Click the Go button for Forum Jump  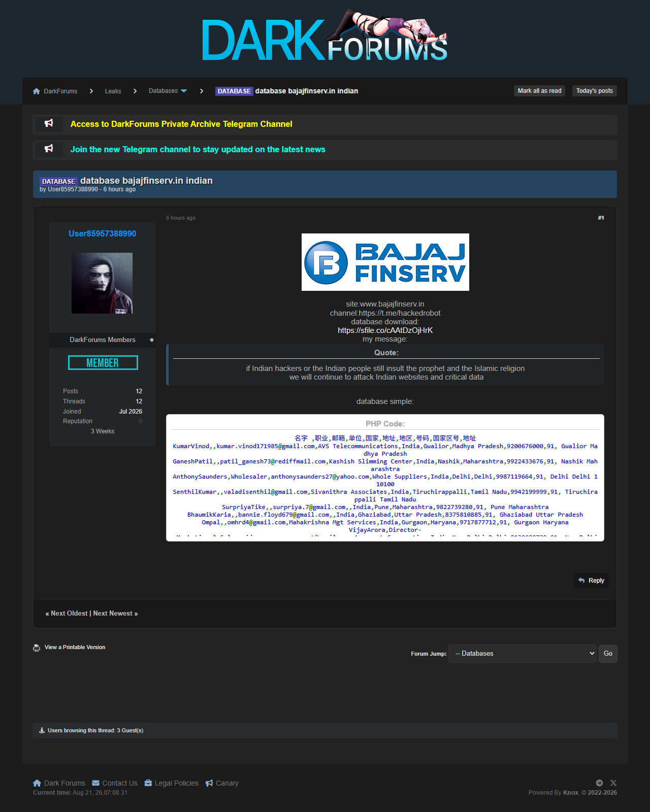click(x=608, y=654)
